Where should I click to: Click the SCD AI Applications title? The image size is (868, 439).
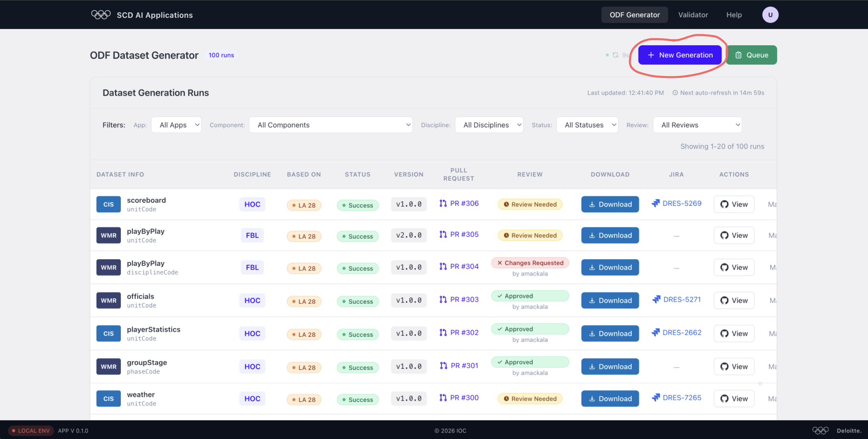(x=155, y=15)
